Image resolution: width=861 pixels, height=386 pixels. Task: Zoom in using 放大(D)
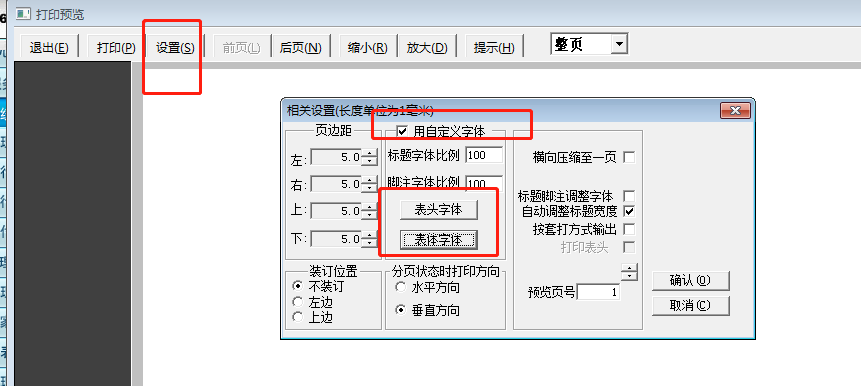click(427, 47)
